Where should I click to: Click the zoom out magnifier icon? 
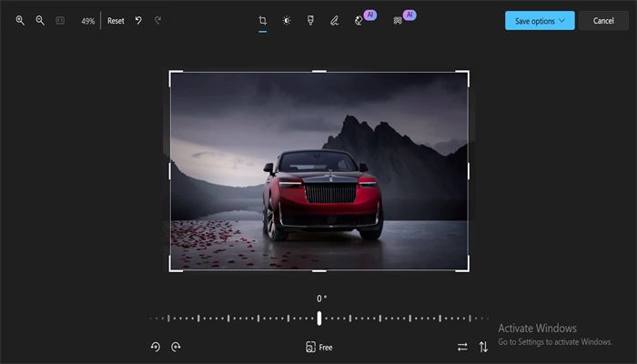[x=40, y=20]
